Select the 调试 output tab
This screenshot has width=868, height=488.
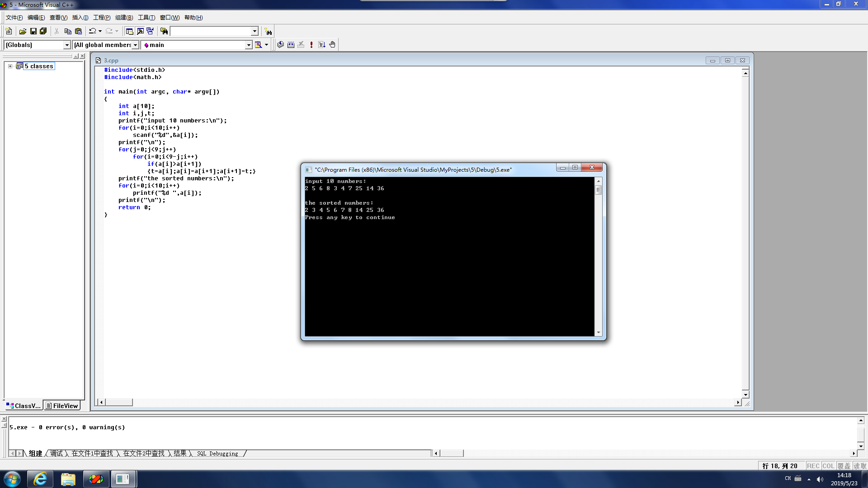point(57,453)
